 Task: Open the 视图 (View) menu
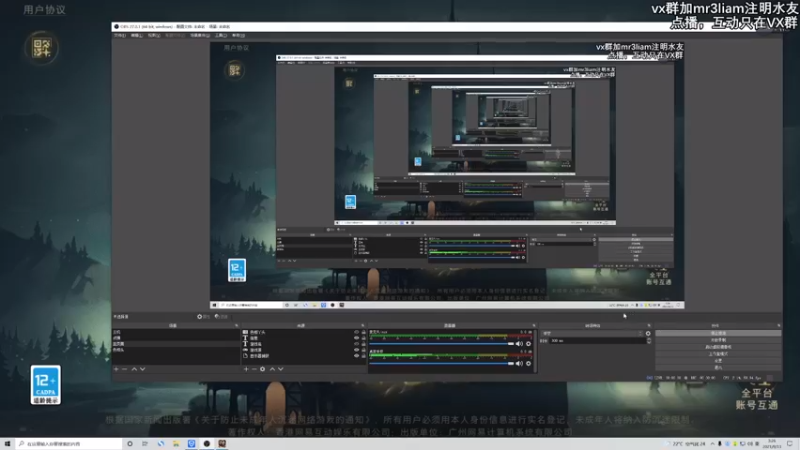pyautogui.click(x=154, y=36)
